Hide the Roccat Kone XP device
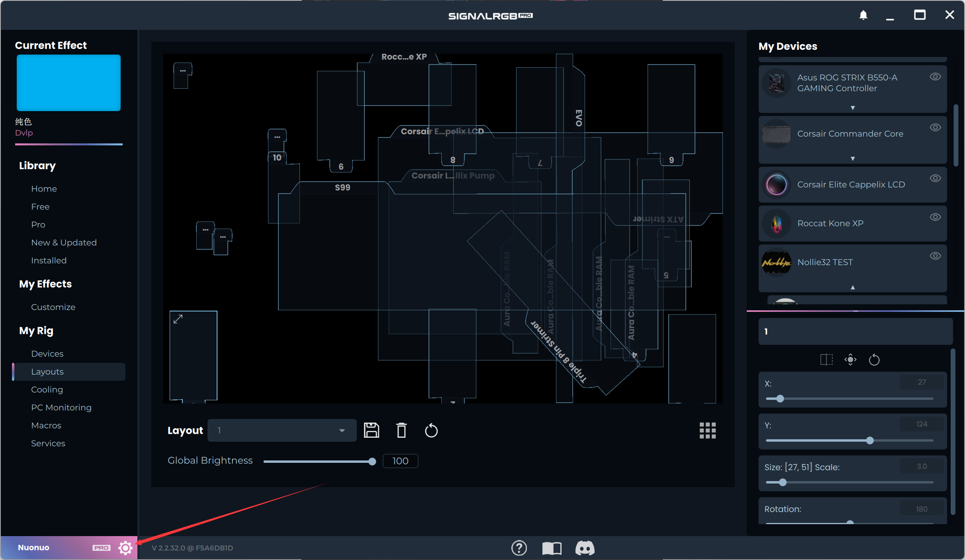Screen dimensions: 965x560 point(935,217)
